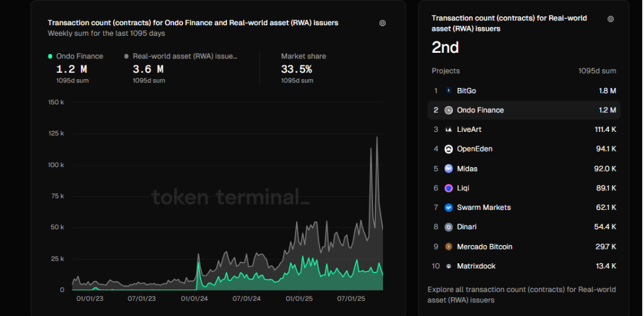Screen dimensions: 644x316
Task: Click the 1095d sum column header
Action: click(597, 71)
